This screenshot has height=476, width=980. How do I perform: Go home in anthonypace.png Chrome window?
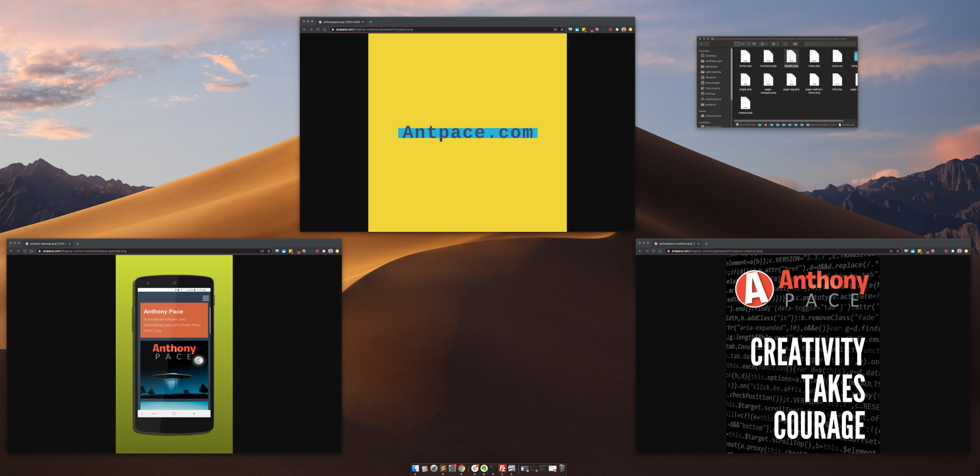coord(324,29)
